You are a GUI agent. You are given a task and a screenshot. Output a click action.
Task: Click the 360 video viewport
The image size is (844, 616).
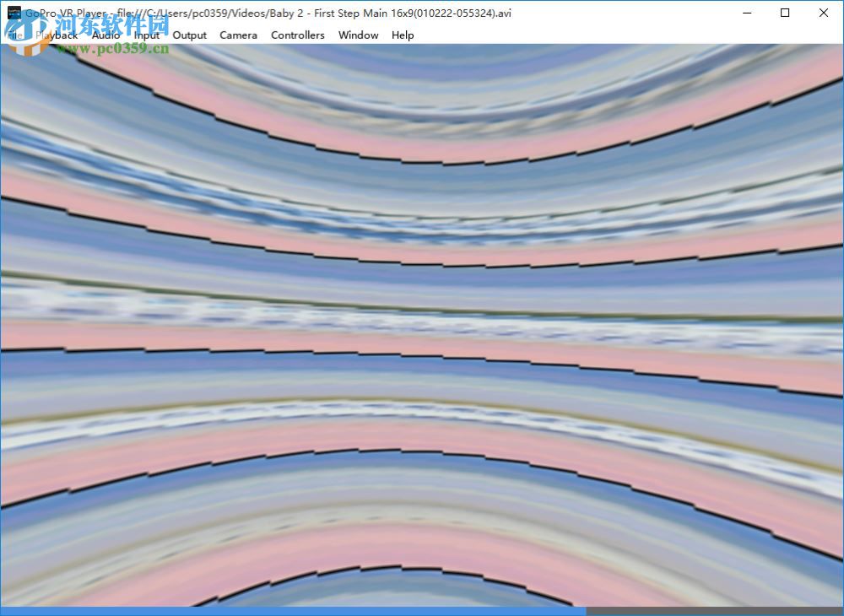tap(422, 326)
